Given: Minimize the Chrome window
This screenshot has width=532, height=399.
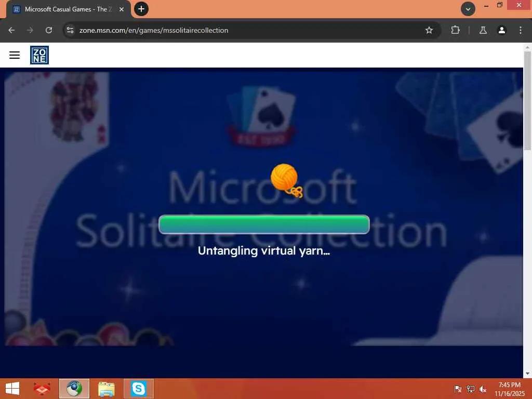Looking at the screenshot, I should tap(486, 5).
